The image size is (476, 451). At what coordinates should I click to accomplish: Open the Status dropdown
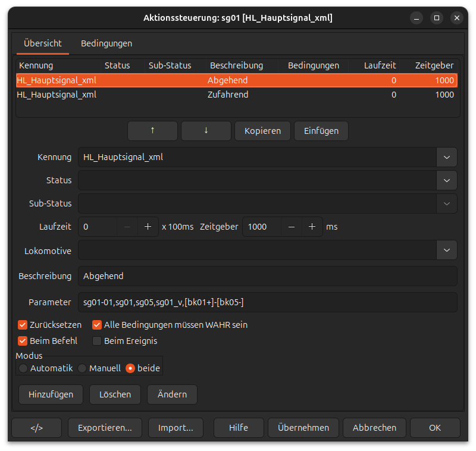tap(446, 180)
